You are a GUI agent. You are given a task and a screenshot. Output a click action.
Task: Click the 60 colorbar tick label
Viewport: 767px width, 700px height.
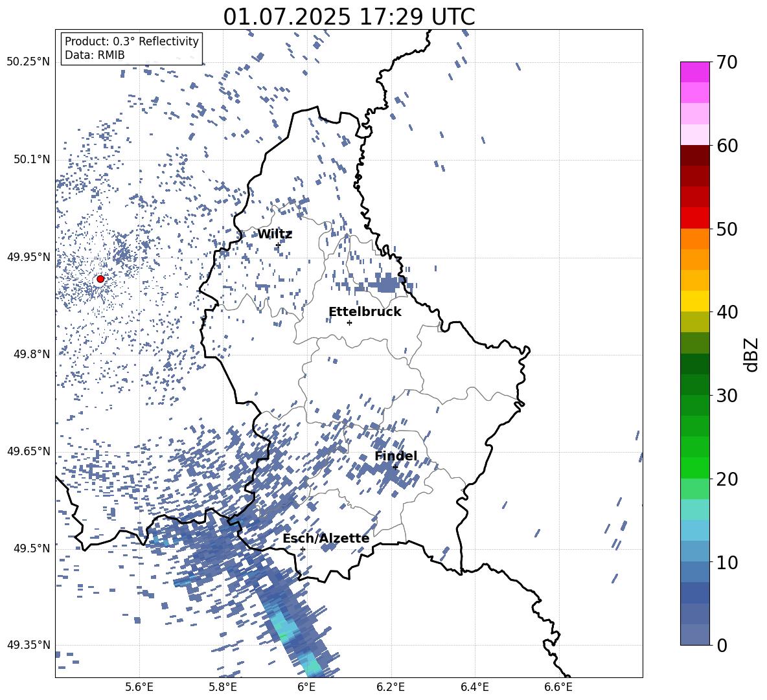(x=727, y=146)
